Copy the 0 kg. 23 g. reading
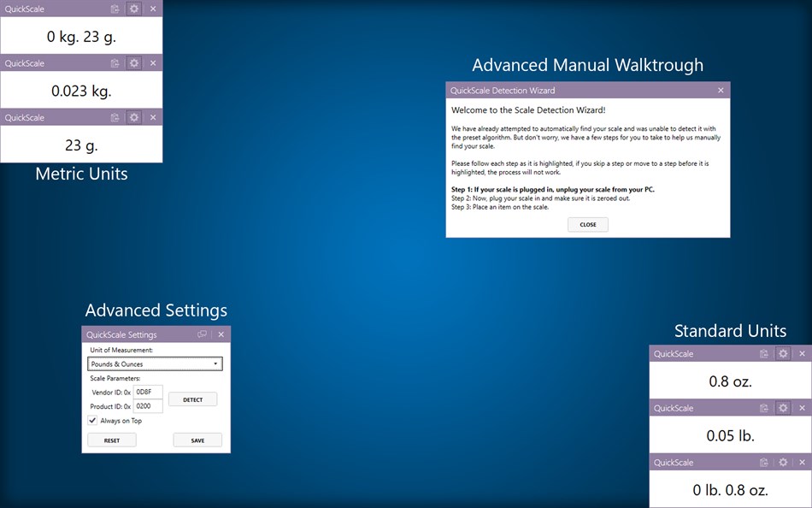This screenshot has height=508, width=812. [115, 9]
